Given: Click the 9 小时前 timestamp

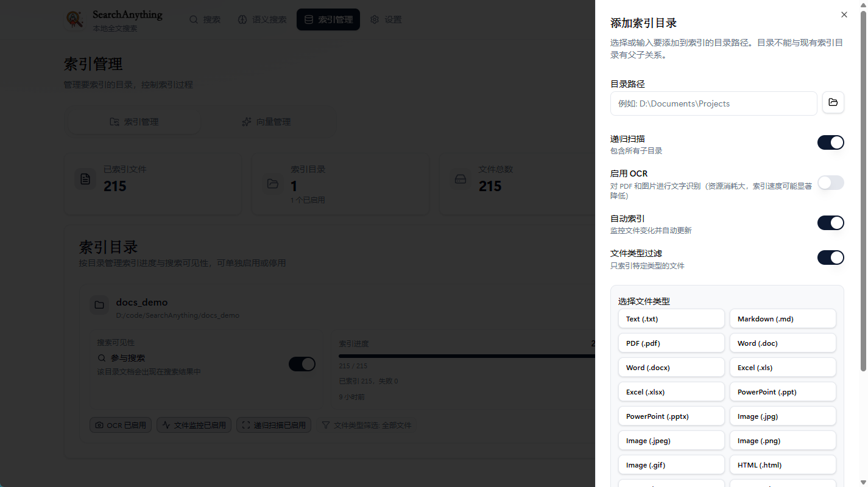Looking at the screenshot, I should point(351,397).
